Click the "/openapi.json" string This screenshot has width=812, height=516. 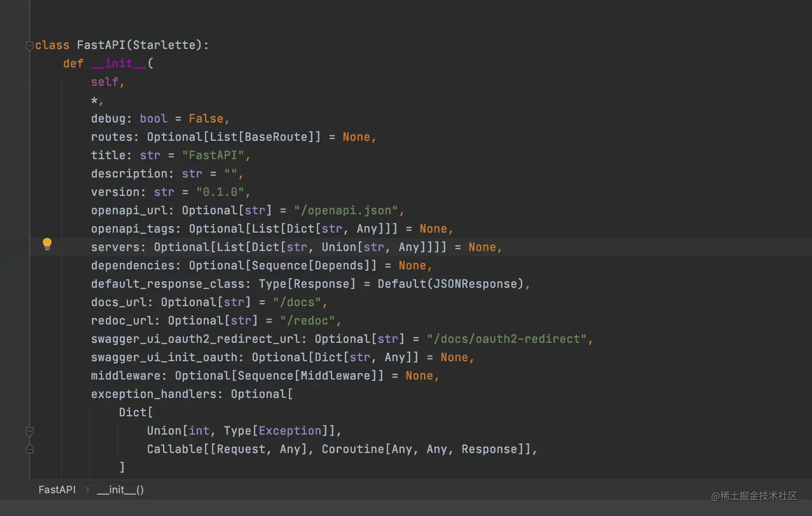click(346, 210)
